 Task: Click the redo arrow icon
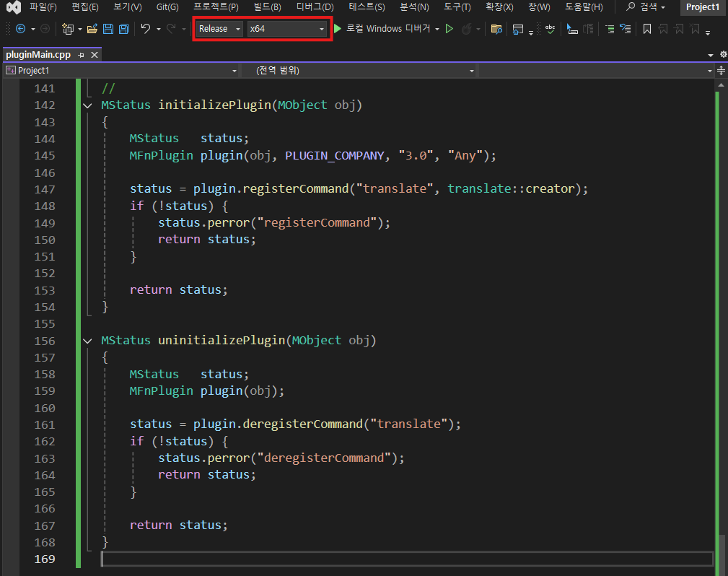click(x=171, y=29)
